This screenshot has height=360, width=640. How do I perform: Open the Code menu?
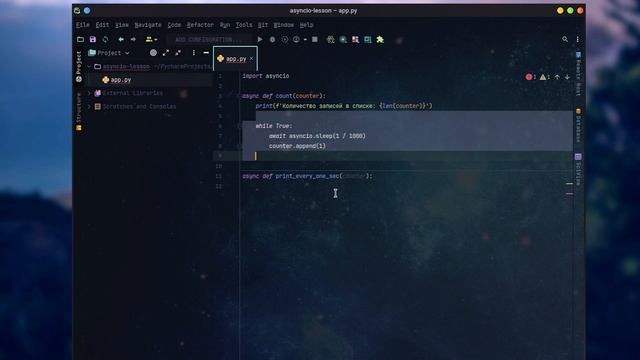click(174, 25)
